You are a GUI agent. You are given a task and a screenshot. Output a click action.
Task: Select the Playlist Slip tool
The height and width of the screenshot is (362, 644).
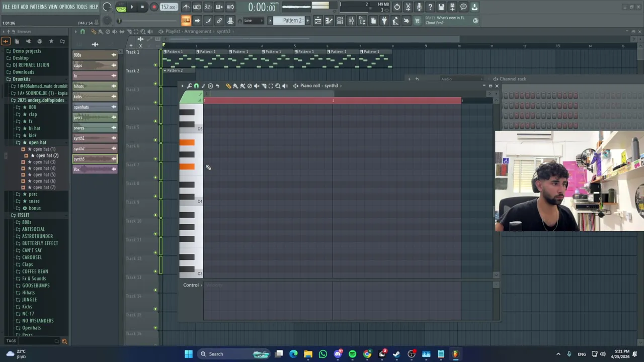tap(121, 32)
